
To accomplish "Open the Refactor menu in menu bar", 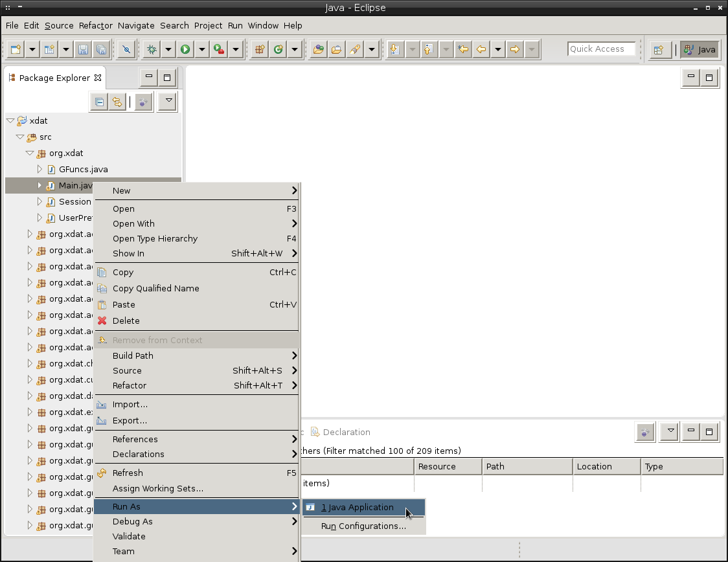I will click(x=96, y=25).
